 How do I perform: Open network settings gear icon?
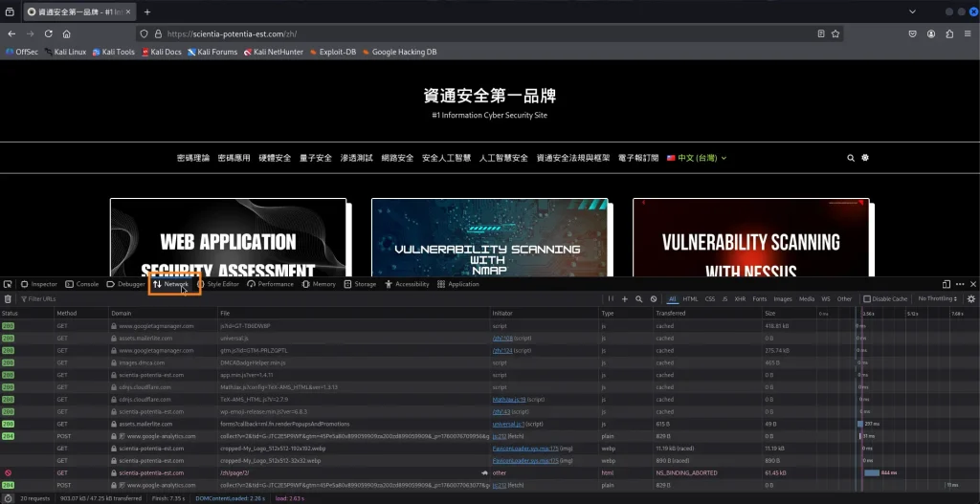click(971, 299)
